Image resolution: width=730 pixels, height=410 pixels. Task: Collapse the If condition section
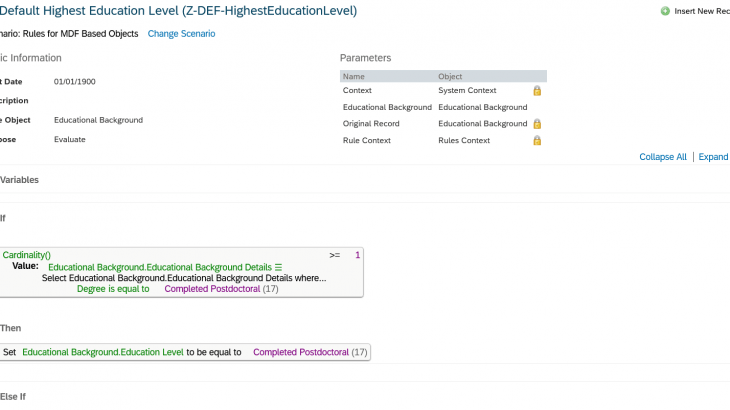3,218
